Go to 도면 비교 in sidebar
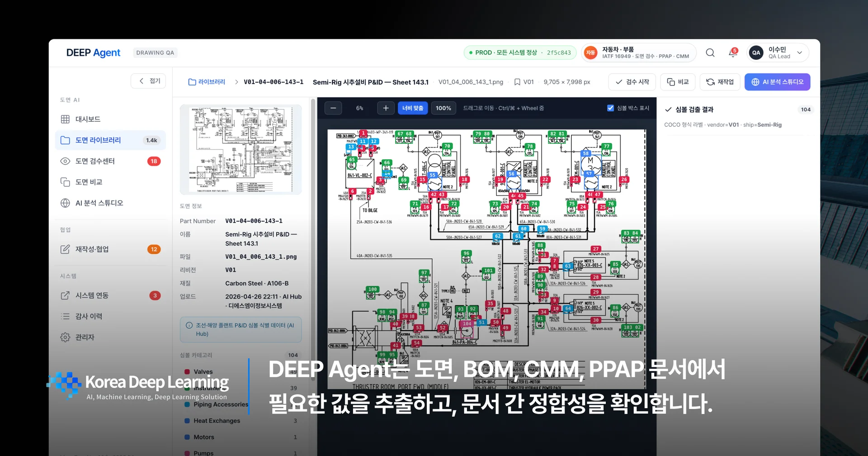The image size is (868, 456). [x=110, y=182]
